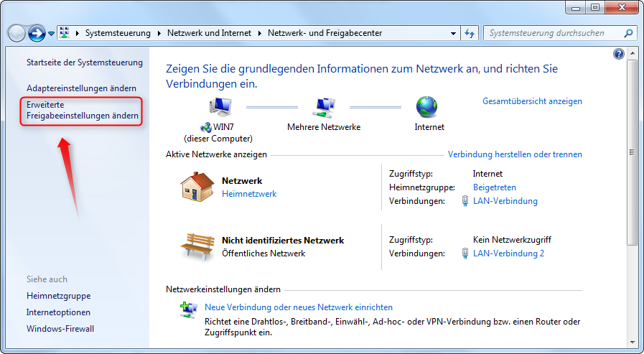
Task: Click the Öffentliches Netzwerk text
Action: click(263, 253)
